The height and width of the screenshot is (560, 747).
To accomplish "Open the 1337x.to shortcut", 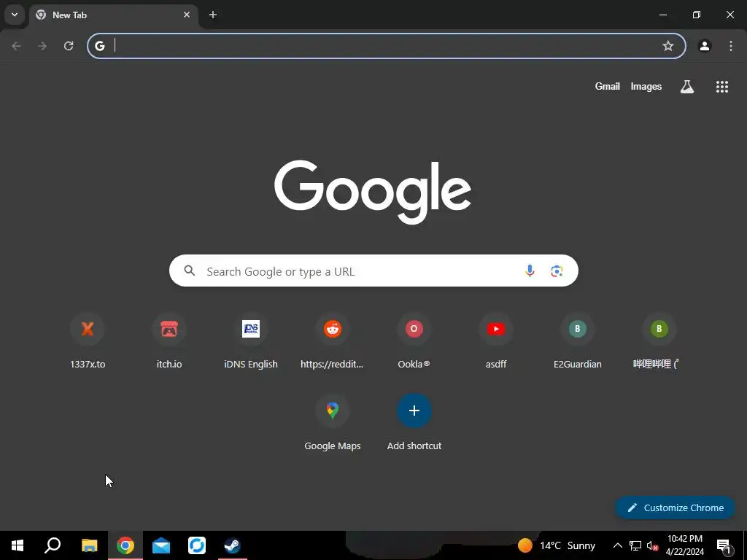I will 88,341.
